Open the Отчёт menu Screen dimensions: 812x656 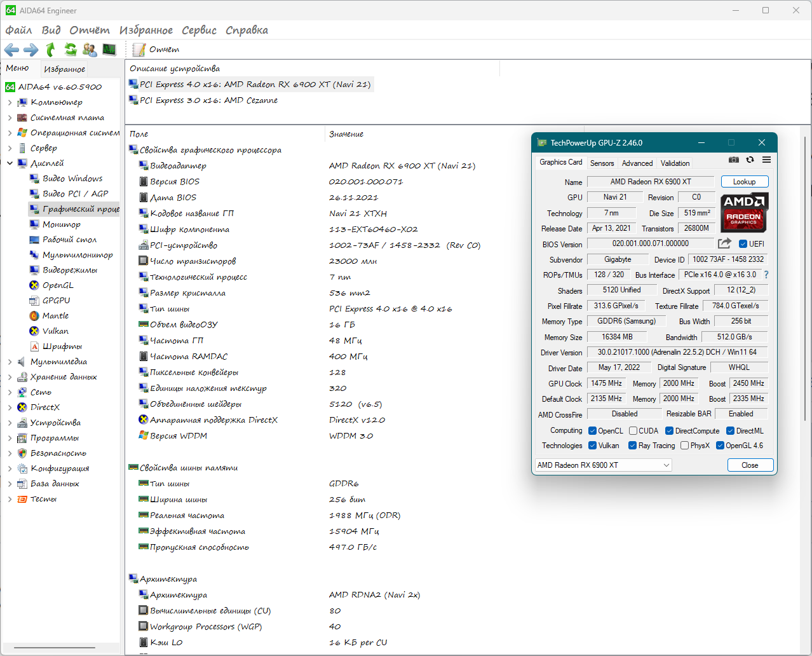pos(90,30)
